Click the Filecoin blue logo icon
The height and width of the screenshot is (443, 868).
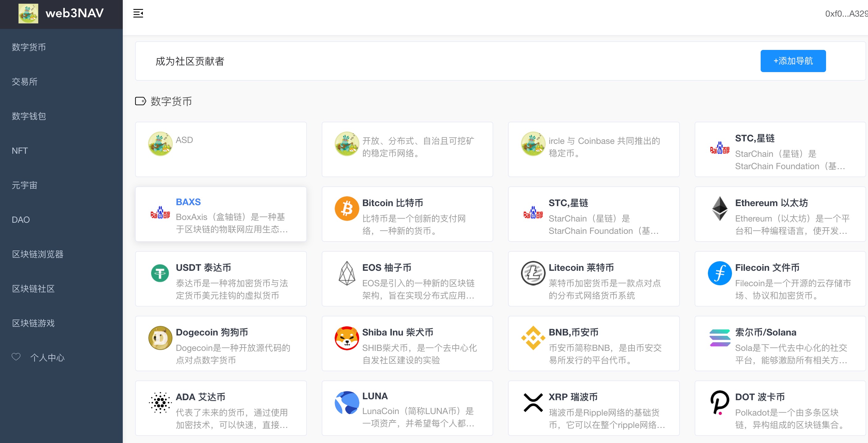pos(719,273)
